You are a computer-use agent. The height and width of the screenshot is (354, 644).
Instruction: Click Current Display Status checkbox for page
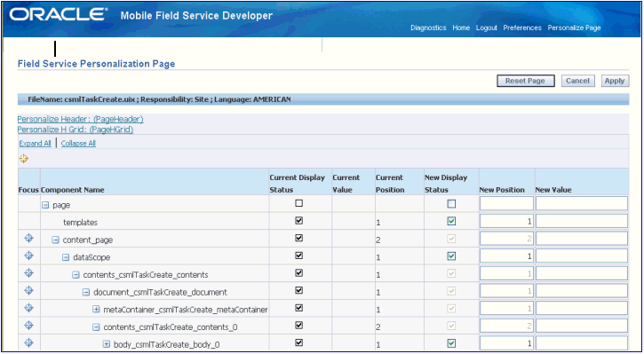click(x=299, y=203)
